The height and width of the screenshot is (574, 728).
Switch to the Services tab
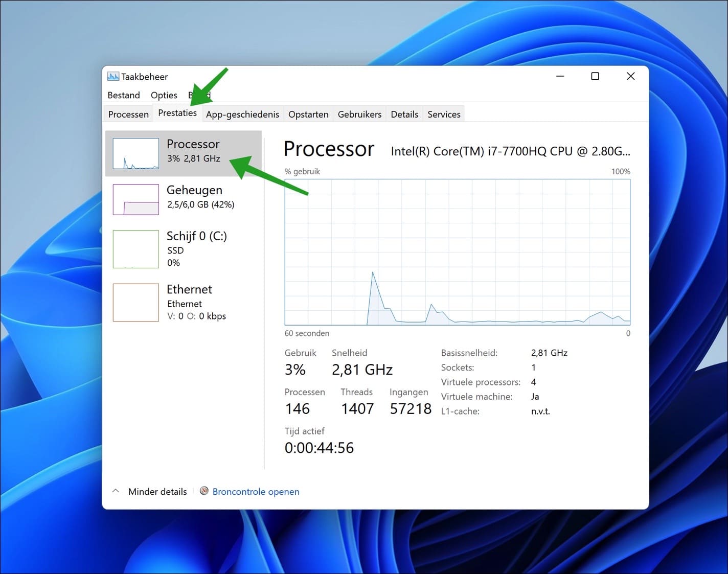443,114
